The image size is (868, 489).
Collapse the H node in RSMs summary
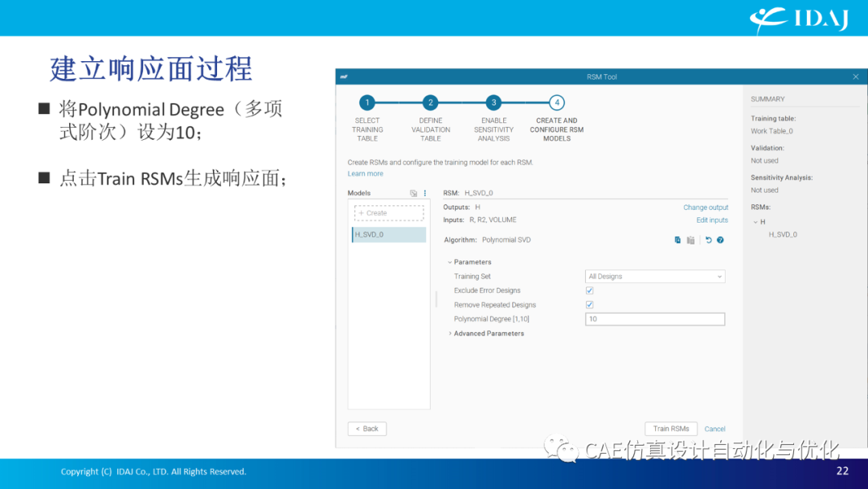[x=755, y=221]
